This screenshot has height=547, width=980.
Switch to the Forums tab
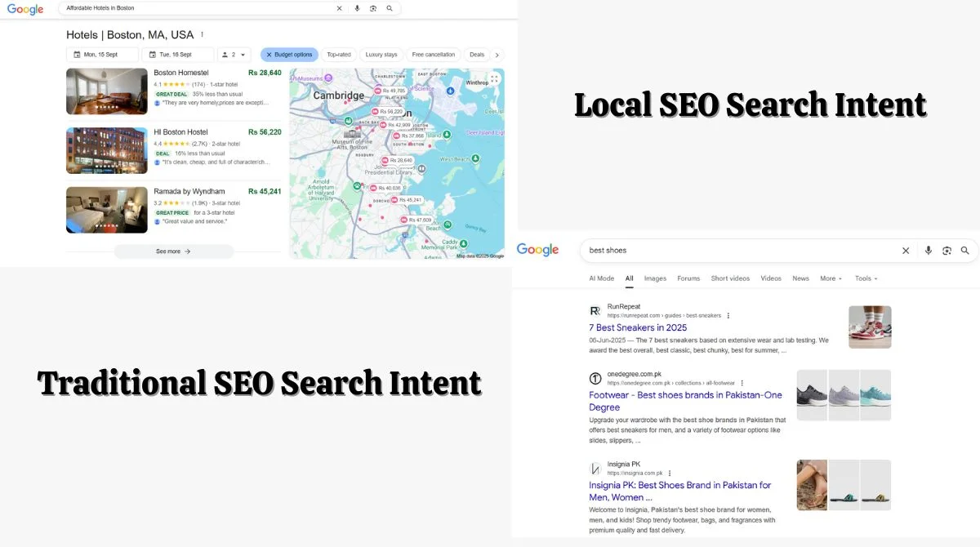(x=688, y=278)
